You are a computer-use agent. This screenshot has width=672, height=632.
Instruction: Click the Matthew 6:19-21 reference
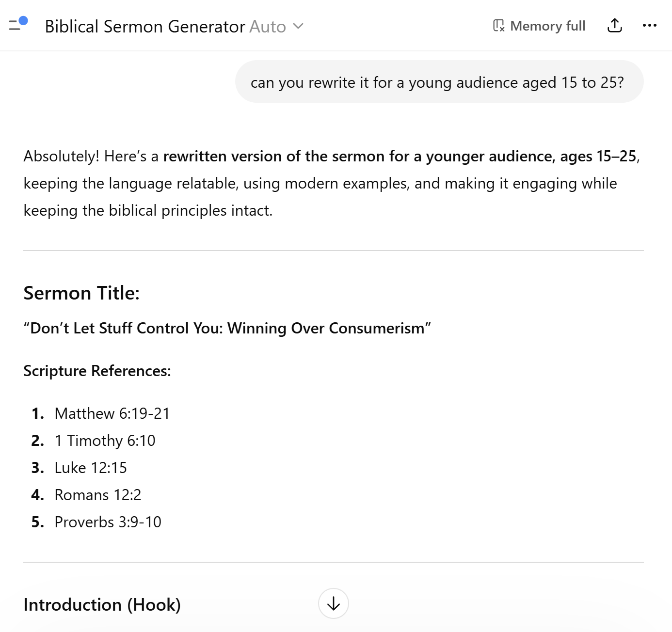tap(112, 413)
